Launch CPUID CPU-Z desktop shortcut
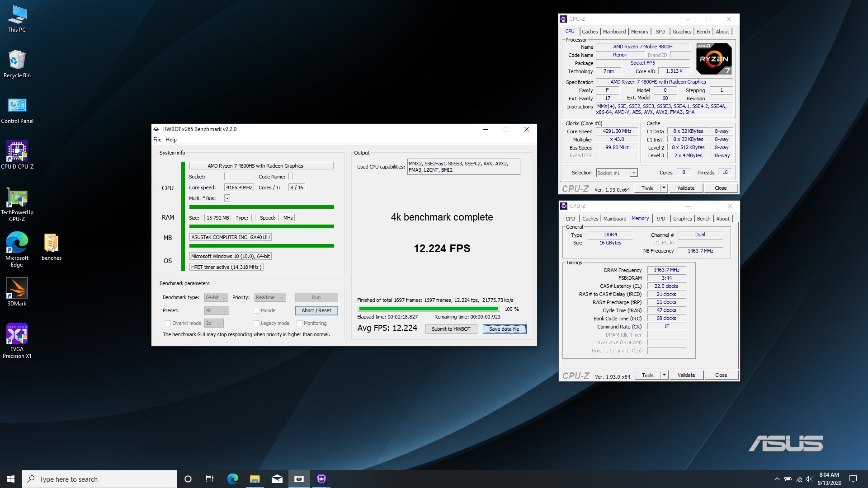Screen dimensions: 868x488 [x=17, y=155]
